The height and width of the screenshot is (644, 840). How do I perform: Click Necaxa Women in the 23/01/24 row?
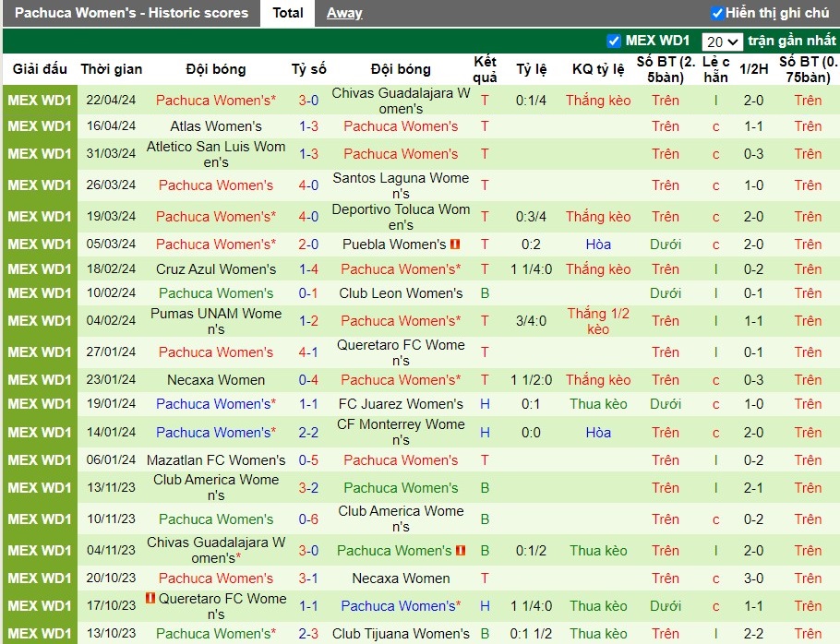(x=216, y=380)
